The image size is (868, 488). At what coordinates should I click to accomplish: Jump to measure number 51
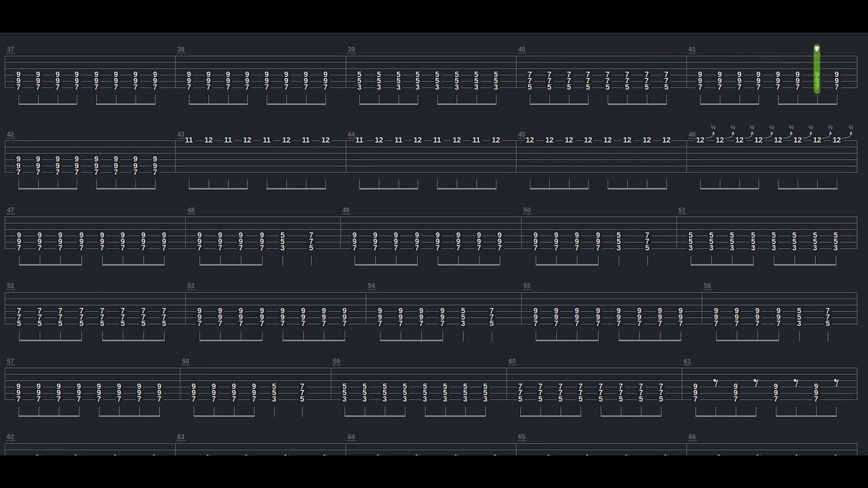682,211
